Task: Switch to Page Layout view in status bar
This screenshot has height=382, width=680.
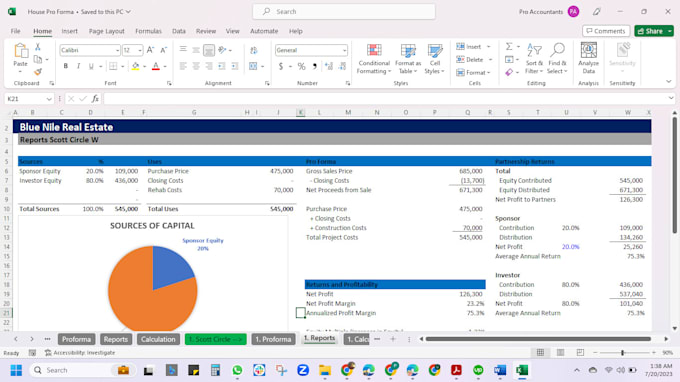Action: point(560,353)
